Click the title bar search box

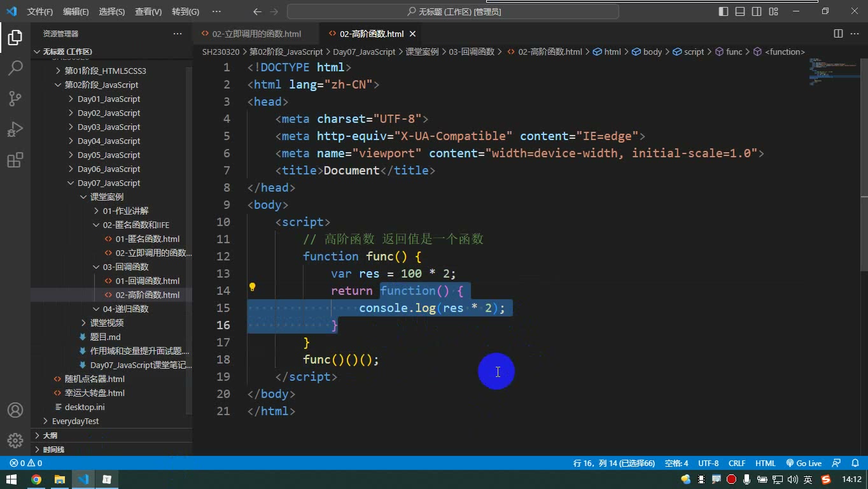(x=453, y=11)
